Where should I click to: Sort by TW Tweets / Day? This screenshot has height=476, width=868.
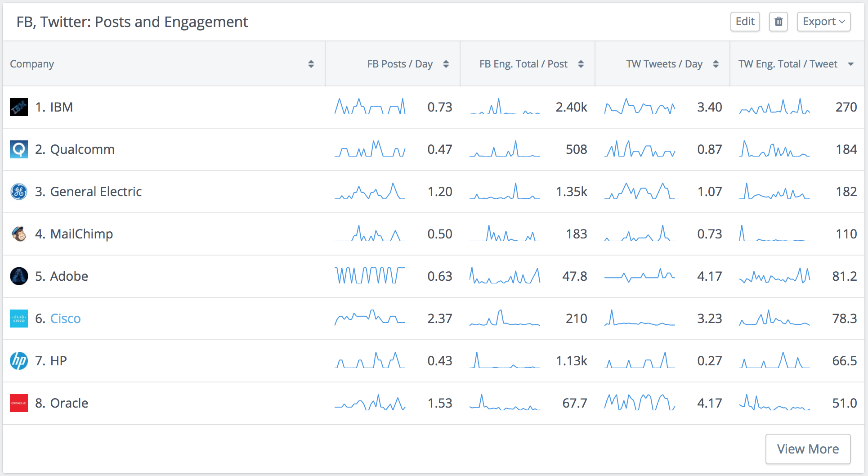716,64
